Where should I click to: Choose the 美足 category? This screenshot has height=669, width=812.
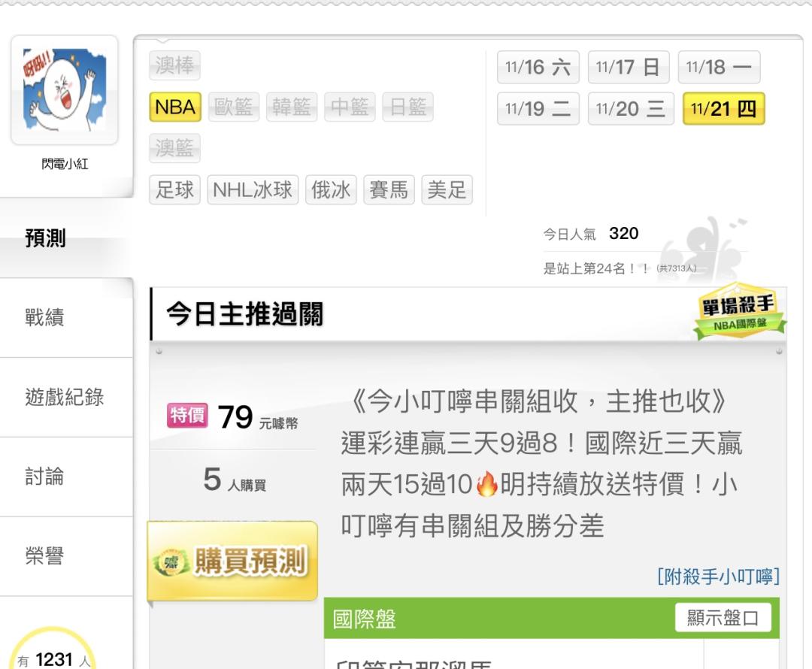447,190
